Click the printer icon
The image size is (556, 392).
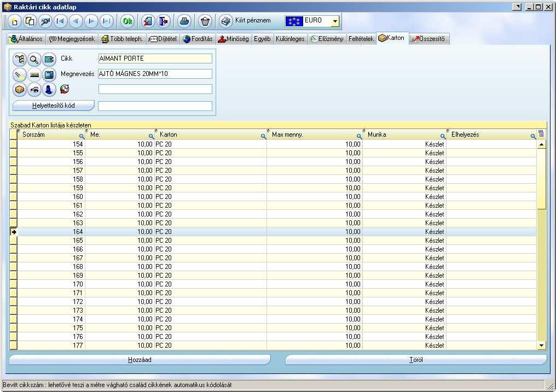click(x=184, y=22)
